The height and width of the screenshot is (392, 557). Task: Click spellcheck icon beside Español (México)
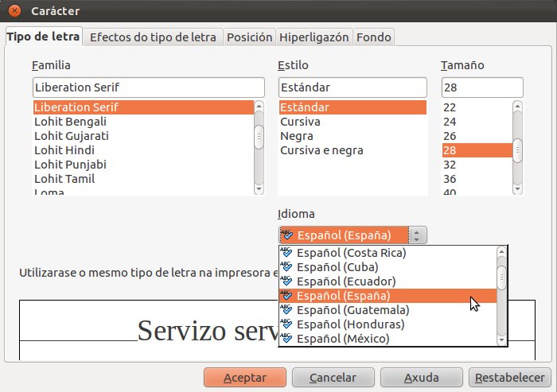point(286,338)
